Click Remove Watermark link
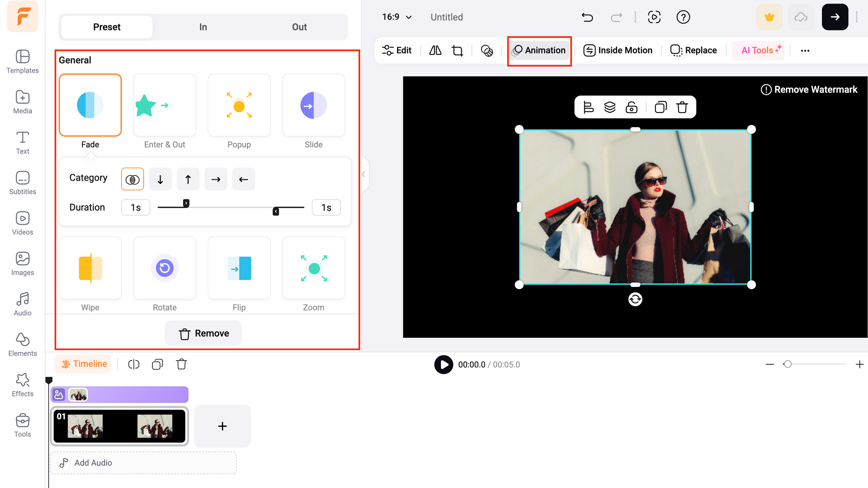 point(809,89)
